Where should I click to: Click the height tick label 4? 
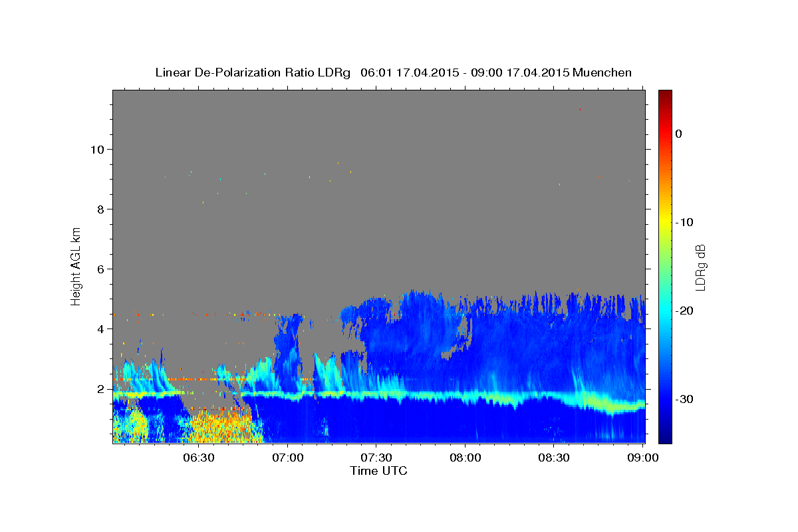101,329
